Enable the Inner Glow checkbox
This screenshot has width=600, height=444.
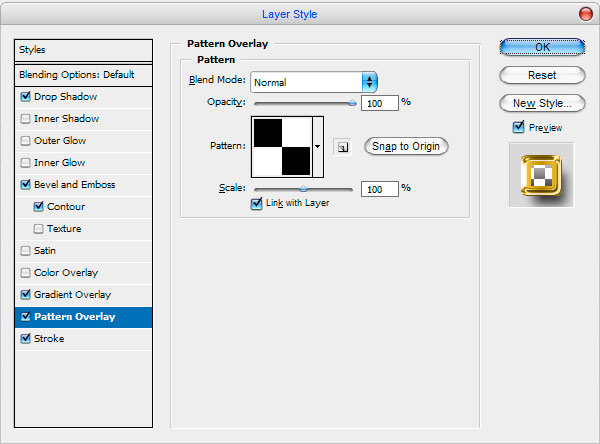(25, 163)
